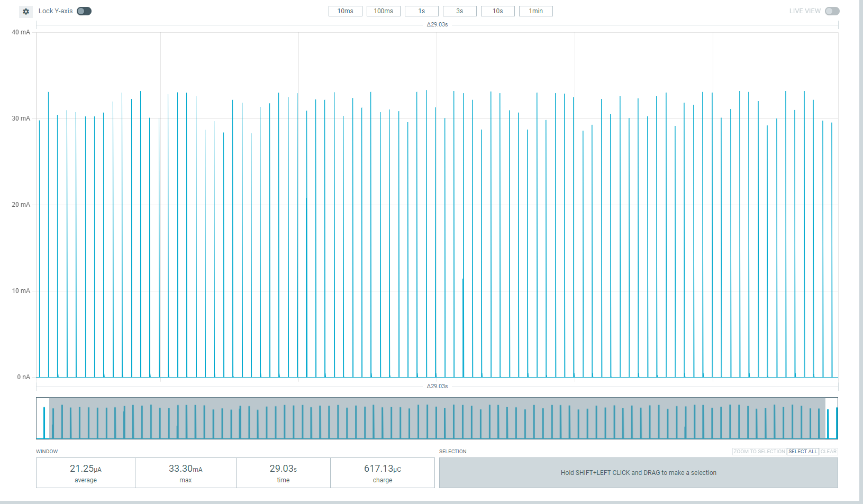Click the 30 mA axis label
The width and height of the screenshot is (863, 504).
point(21,118)
